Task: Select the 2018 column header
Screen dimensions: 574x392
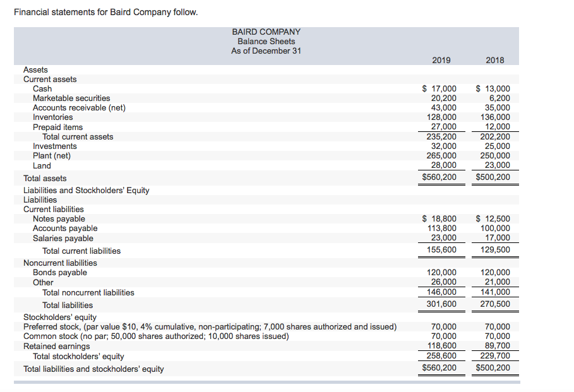Action: (x=495, y=60)
